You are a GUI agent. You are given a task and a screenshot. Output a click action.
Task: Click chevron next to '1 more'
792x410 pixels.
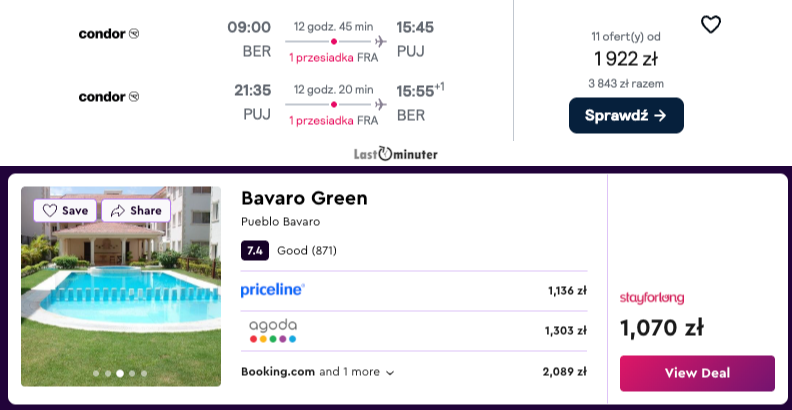pos(389,373)
